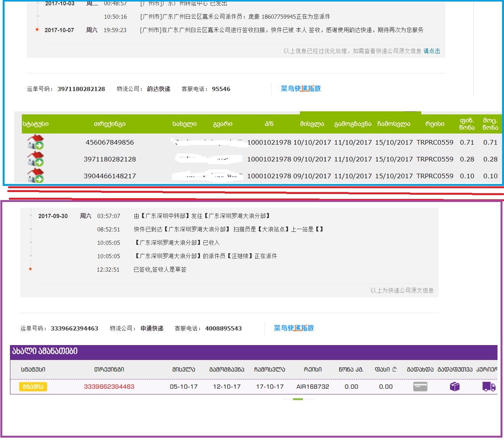Screen dimensions: 504x443
Task: Click the house status icon for tracking 3971180282128
Action: coord(36,159)
